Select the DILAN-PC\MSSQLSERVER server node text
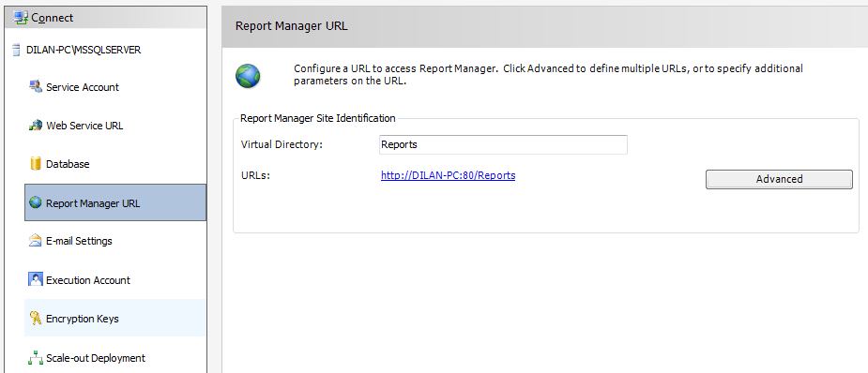Viewport: 868px width, 373px height. [x=84, y=50]
